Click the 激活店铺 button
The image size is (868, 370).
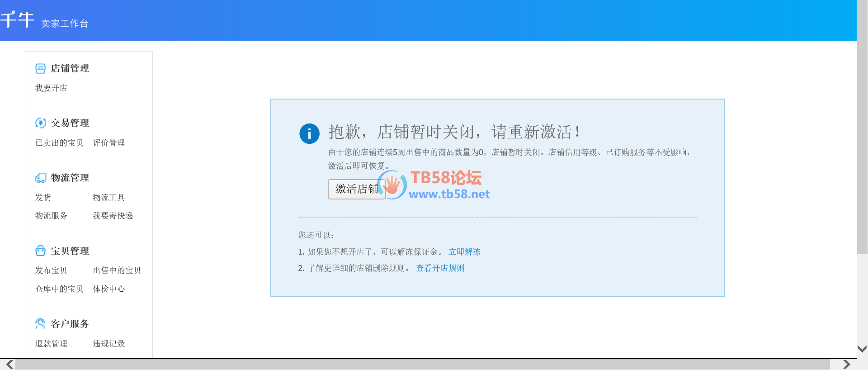(357, 189)
